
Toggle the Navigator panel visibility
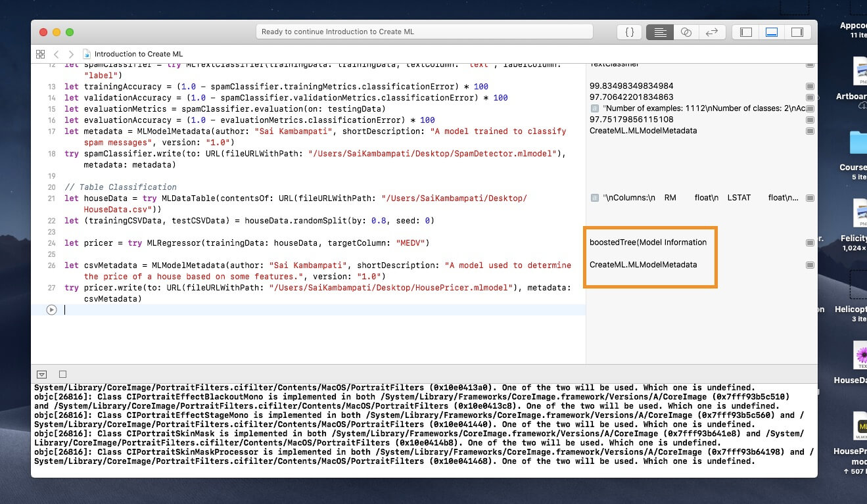745,32
